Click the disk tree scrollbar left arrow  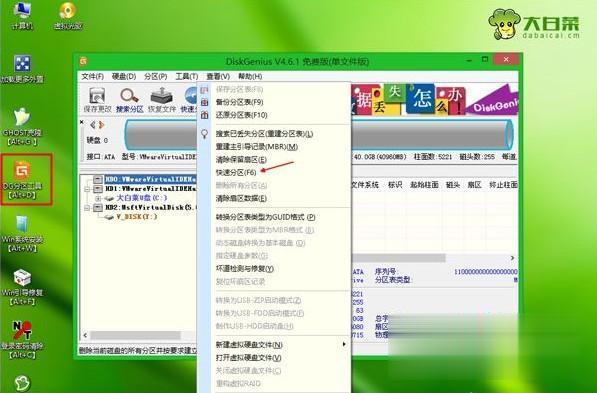[85, 335]
